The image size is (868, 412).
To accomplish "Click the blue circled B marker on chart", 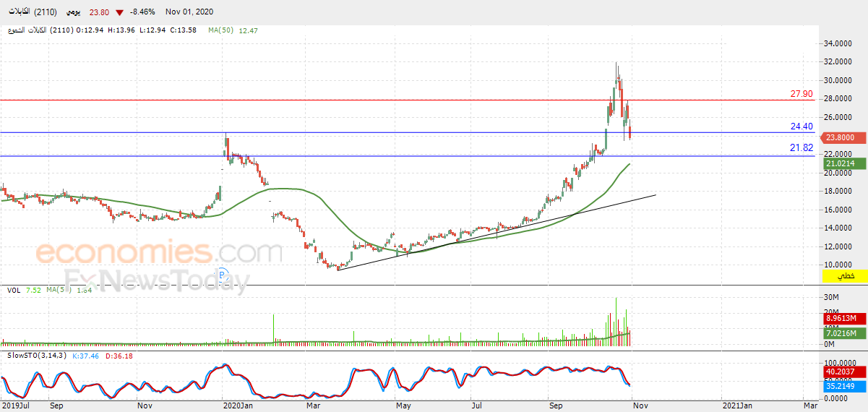I will click(223, 274).
